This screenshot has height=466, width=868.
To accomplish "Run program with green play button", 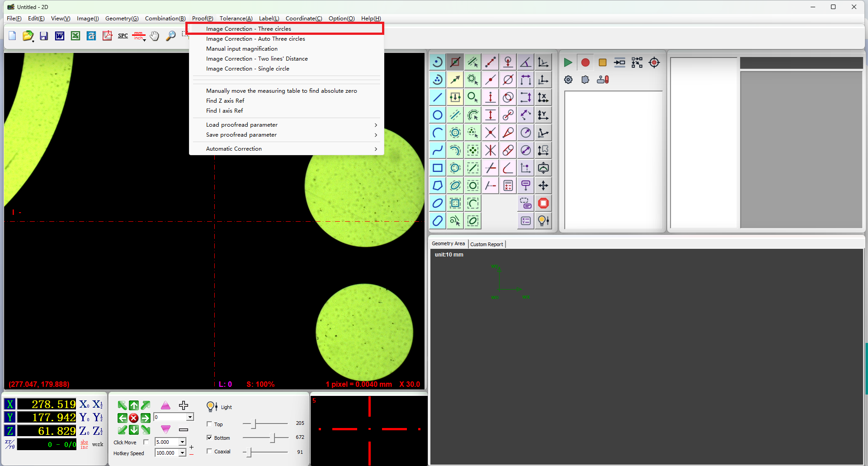I will tap(568, 62).
